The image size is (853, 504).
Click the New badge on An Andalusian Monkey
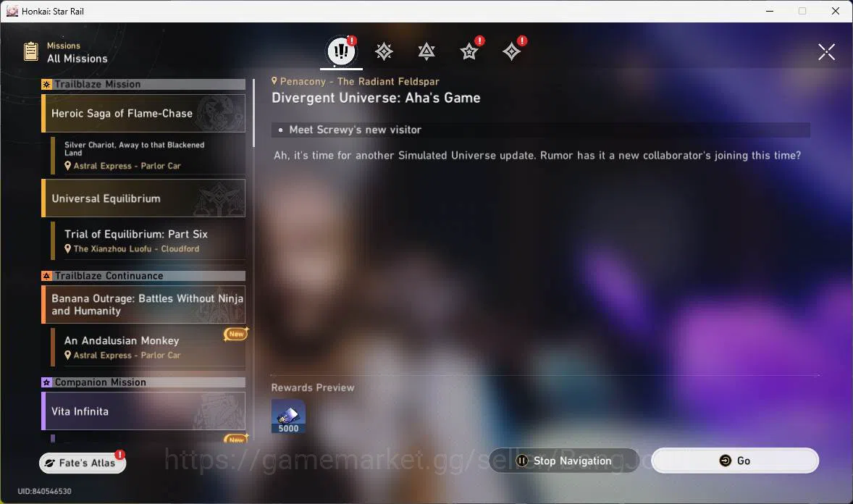click(x=236, y=334)
